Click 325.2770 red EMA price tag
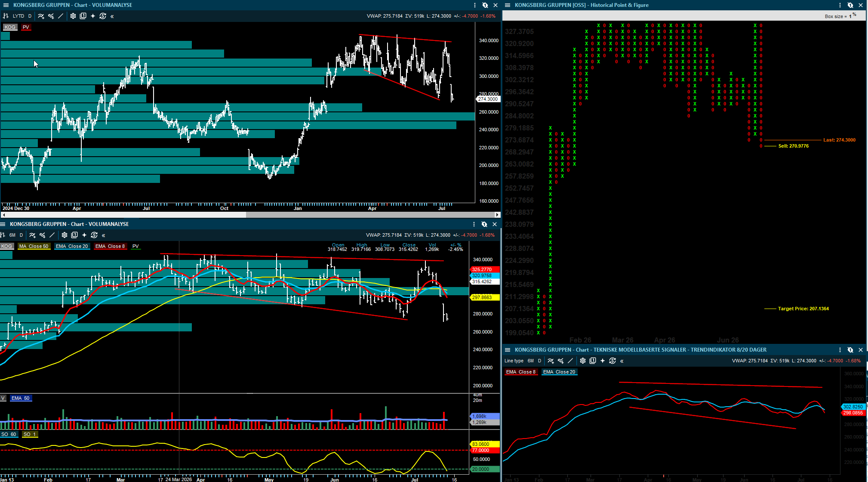This screenshot has height=482, width=868. point(485,269)
